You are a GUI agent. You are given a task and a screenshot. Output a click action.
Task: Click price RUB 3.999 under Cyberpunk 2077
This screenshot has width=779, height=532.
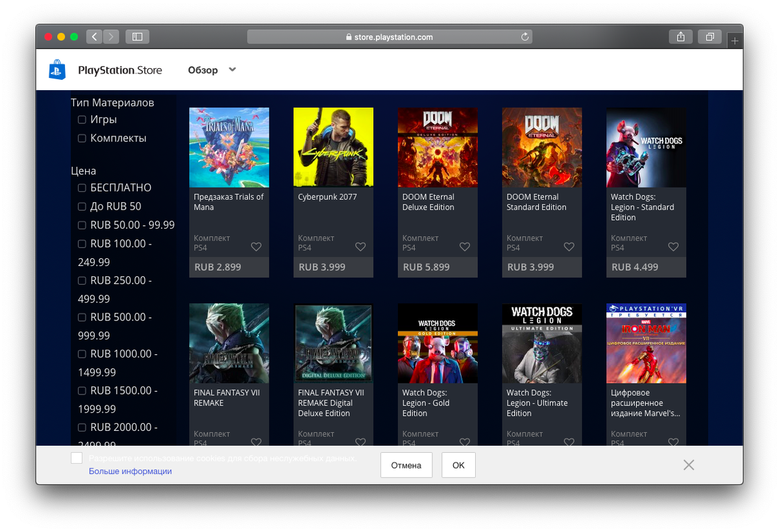(x=322, y=267)
